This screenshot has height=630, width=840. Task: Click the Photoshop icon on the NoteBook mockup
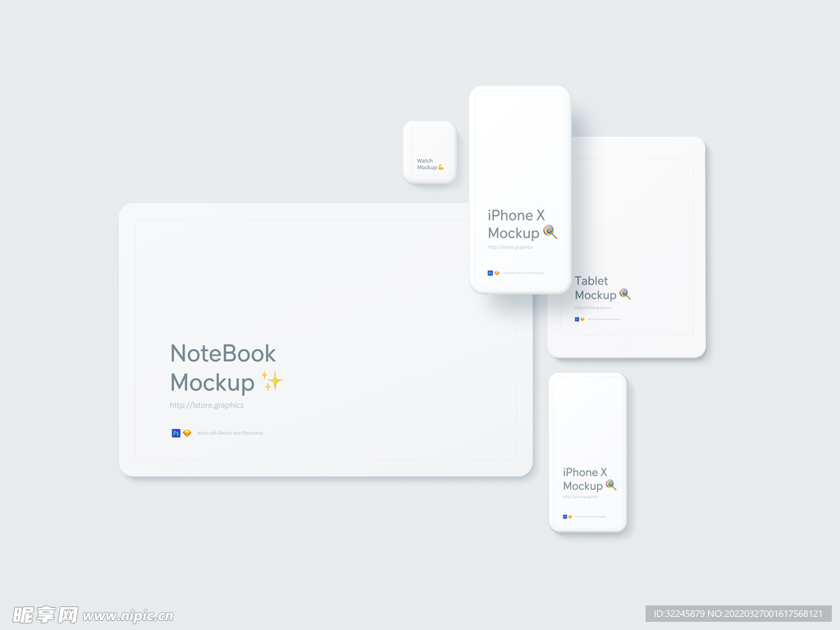click(176, 433)
